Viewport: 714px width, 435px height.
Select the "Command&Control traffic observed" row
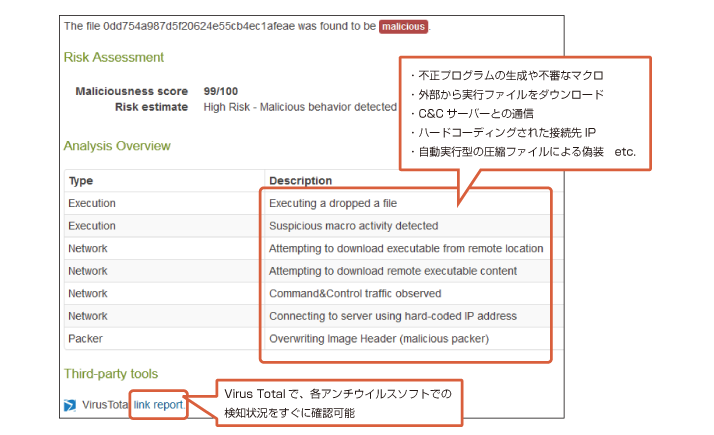pyautogui.click(x=355, y=294)
